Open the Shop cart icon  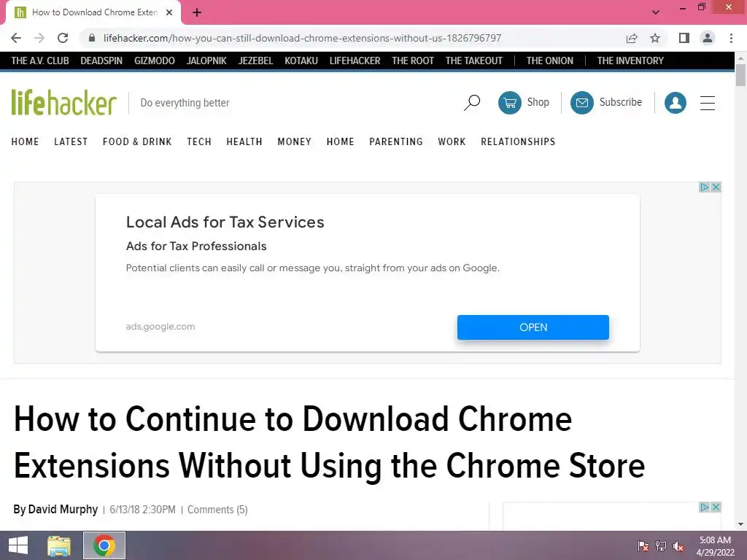tap(510, 102)
